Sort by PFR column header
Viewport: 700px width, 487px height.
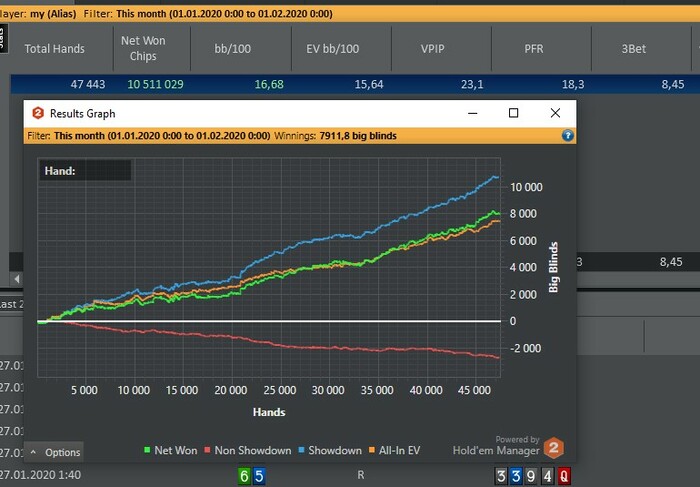pos(534,49)
